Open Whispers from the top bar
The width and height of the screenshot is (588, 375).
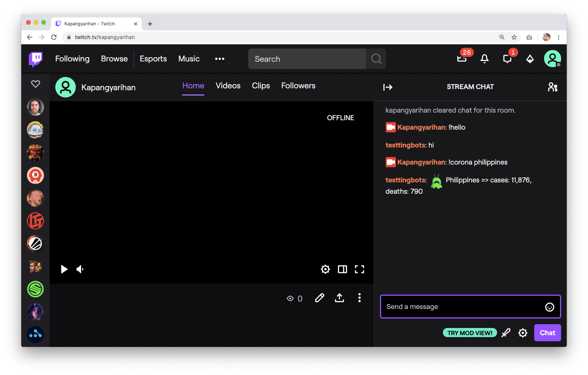pos(507,59)
